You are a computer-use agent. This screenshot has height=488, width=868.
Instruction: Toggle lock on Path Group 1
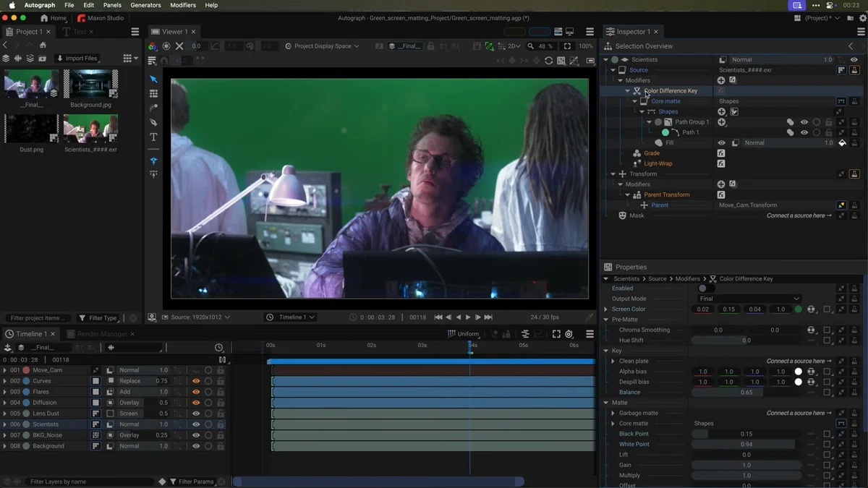829,122
